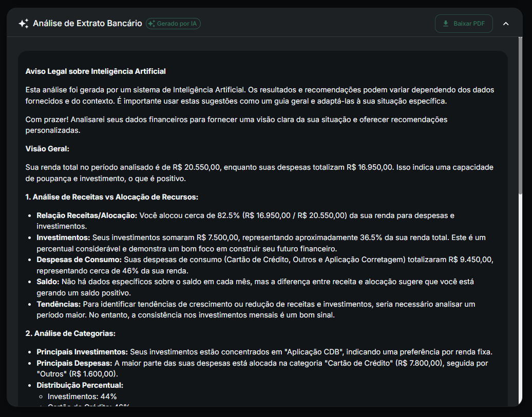Select the Gerado por IA badge
The height and width of the screenshot is (417, 532).
[173, 23]
